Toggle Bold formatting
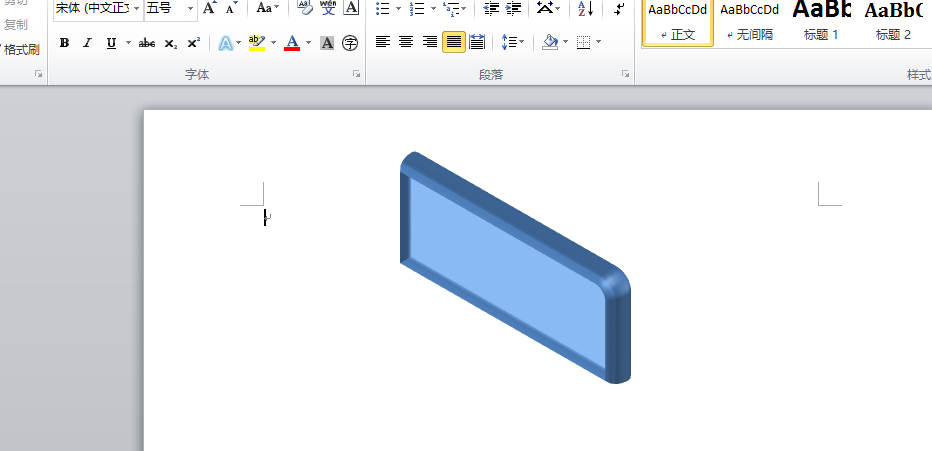Screen dimensions: 932x451 tap(64, 43)
